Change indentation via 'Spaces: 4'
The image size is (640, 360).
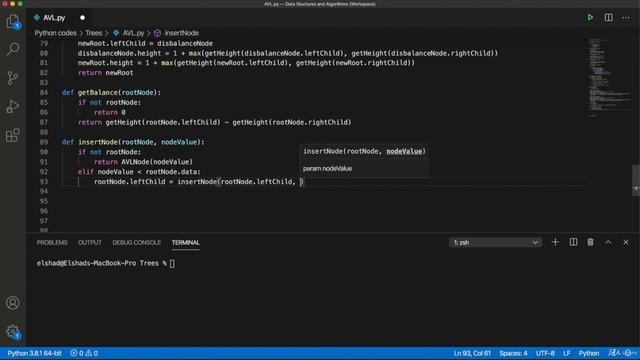pos(513,353)
